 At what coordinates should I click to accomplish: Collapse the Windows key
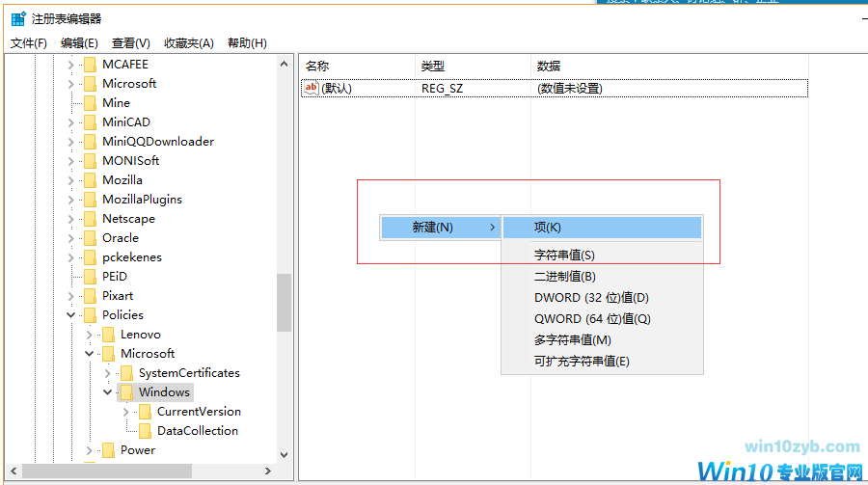107,392
